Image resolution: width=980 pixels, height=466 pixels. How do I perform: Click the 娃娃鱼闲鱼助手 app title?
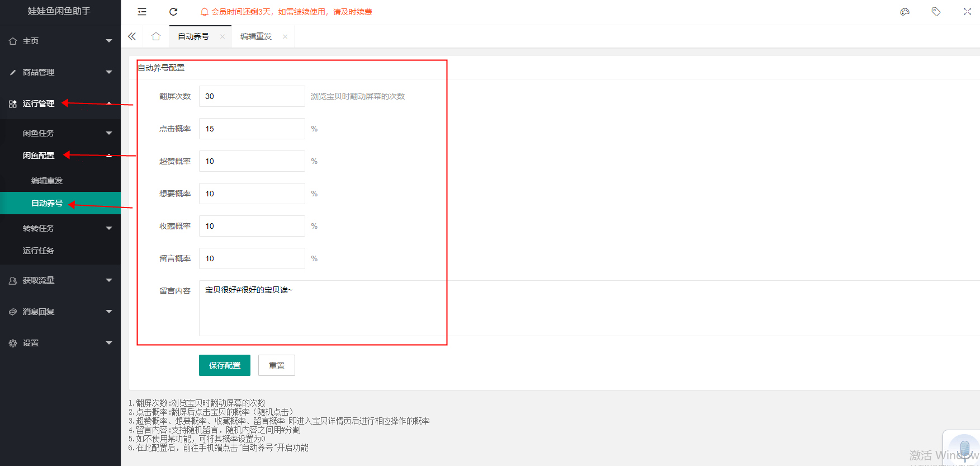[59, 11]
